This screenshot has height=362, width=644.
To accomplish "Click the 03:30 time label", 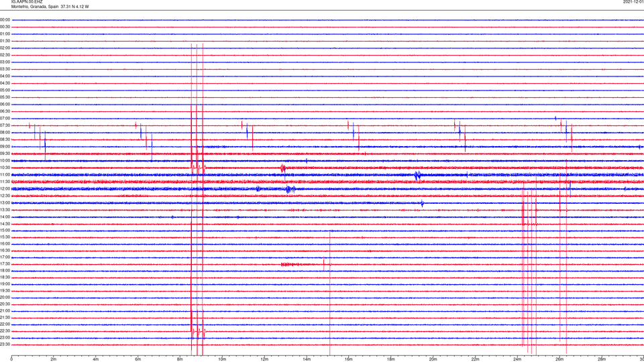I will 5,69.
